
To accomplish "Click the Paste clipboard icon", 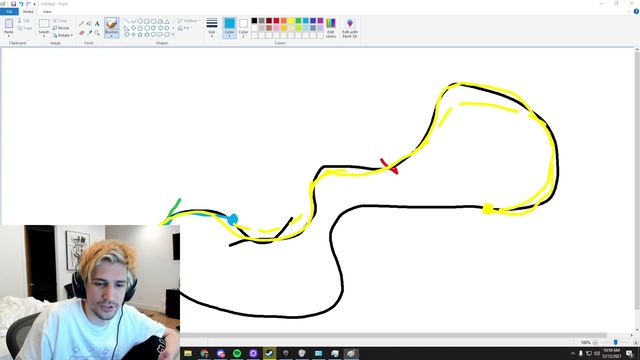I will coord(9,24).
